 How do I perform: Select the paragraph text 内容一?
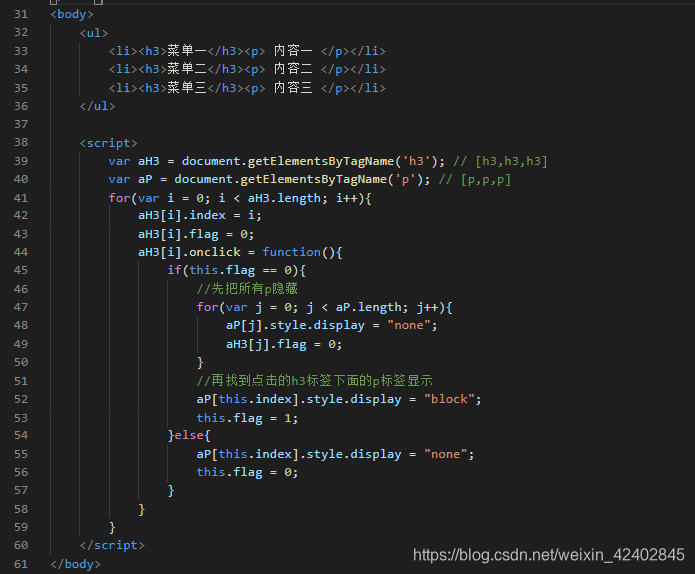coord(293,51)
